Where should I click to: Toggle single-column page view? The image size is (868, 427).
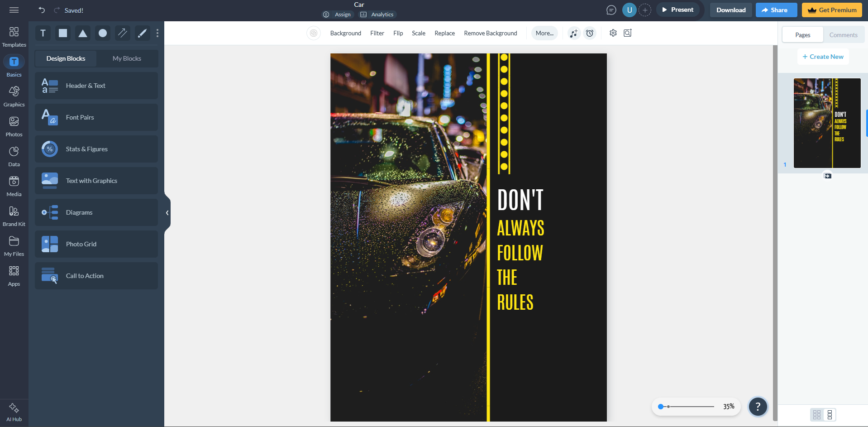(x=830, y=414)
